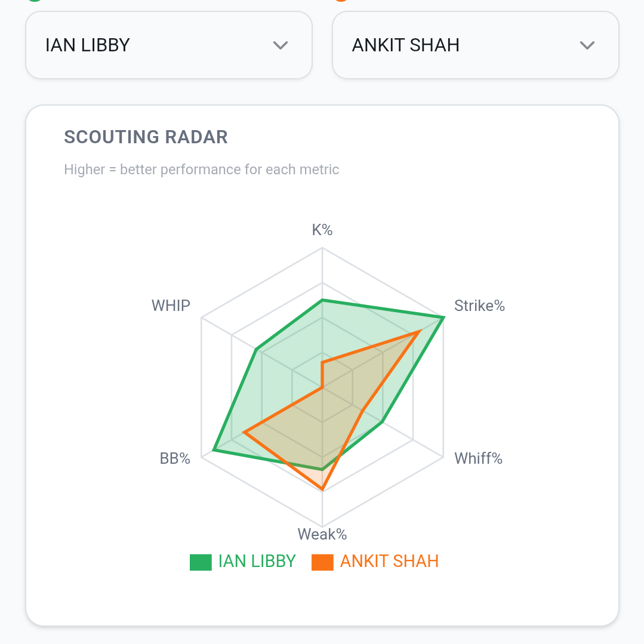644x644 pixels.
Task: Click the Strike% axis label
Action: tap(479, 306)
